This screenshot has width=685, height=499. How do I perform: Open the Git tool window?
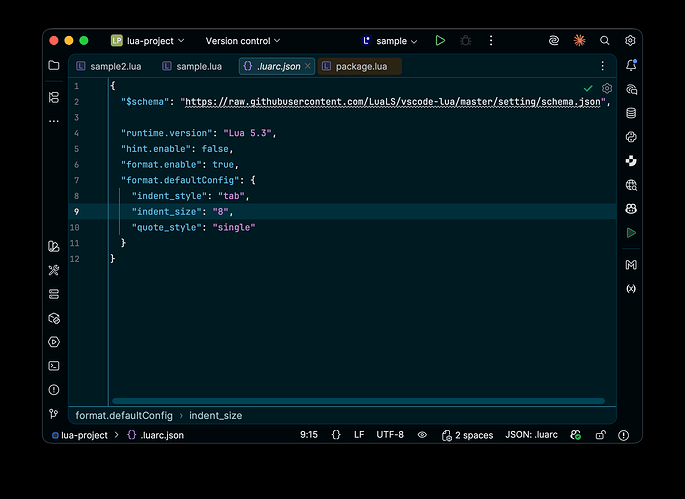point(54,414)
